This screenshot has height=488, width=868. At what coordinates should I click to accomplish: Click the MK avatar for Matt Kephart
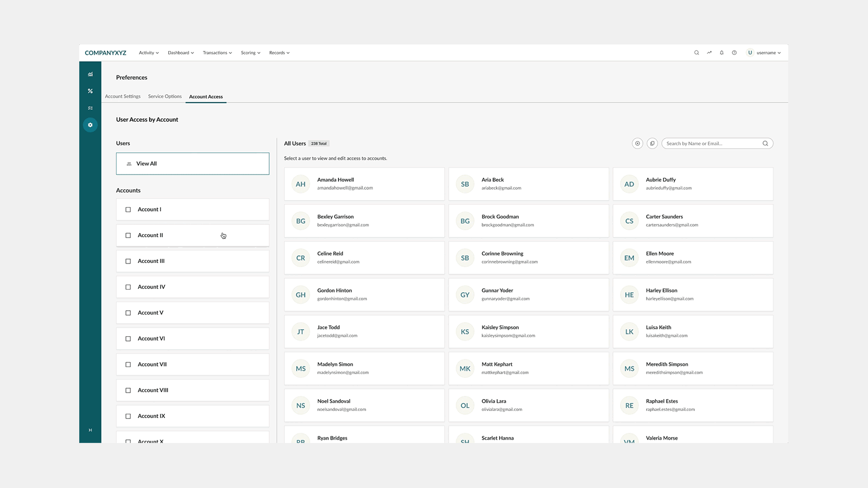[465, 369]
